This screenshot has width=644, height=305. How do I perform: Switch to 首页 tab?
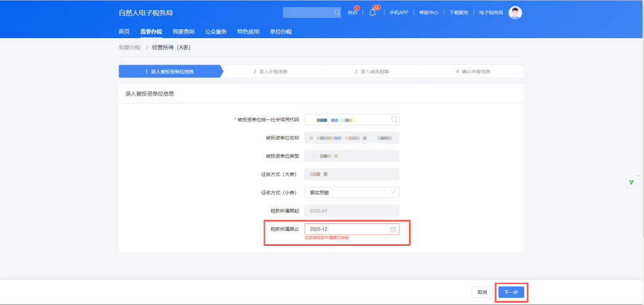click(x=124, y=32)
